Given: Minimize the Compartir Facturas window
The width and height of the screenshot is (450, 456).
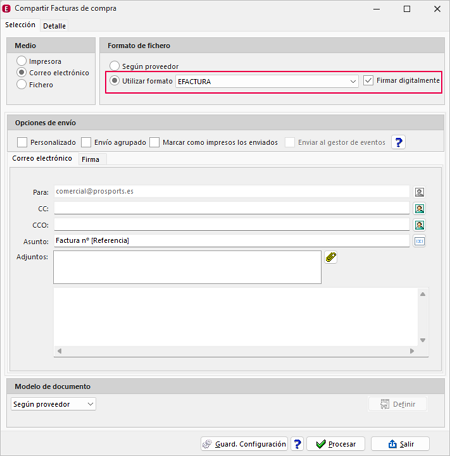Looking at the screenshot, I should (x=377, y=9).
